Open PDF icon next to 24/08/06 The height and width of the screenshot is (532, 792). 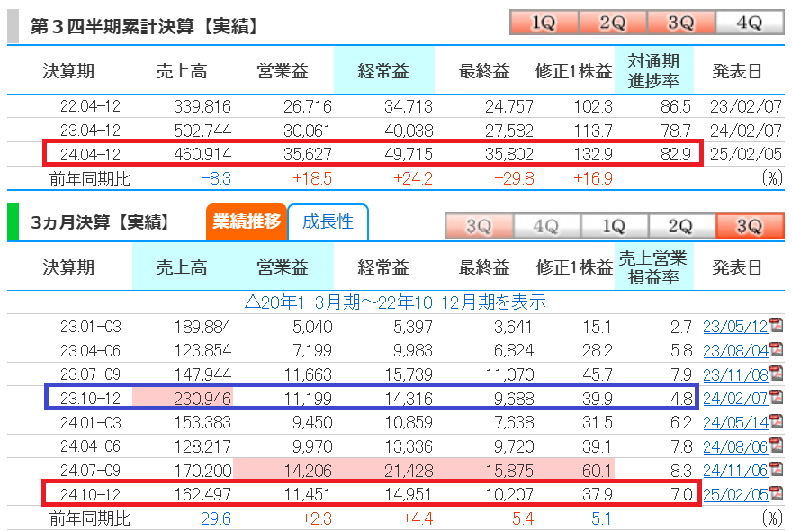tap(775, 445)
